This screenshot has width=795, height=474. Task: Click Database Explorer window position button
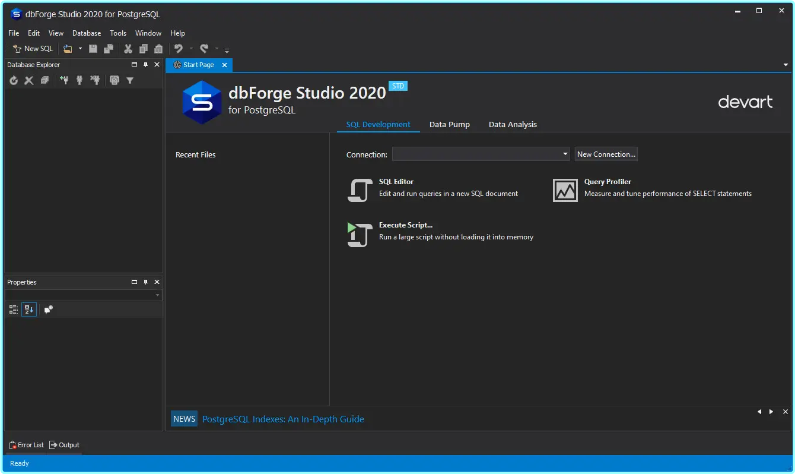pyautogui.click(x=134, y=64)
